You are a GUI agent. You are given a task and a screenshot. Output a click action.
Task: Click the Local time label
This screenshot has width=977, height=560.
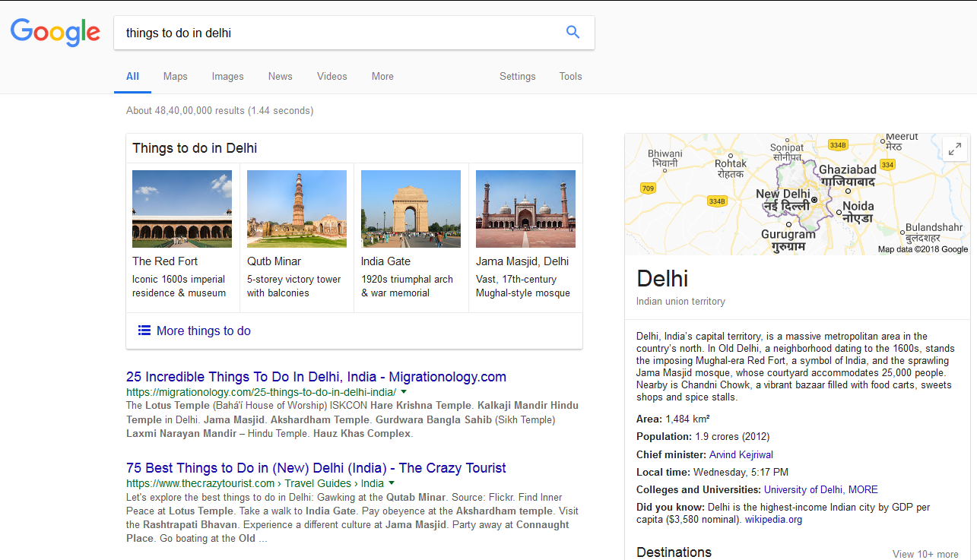pos(664,472)
